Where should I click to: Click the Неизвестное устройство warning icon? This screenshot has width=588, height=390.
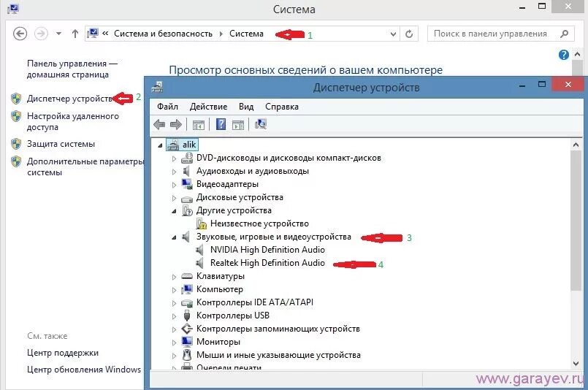[x=202, y=224]
